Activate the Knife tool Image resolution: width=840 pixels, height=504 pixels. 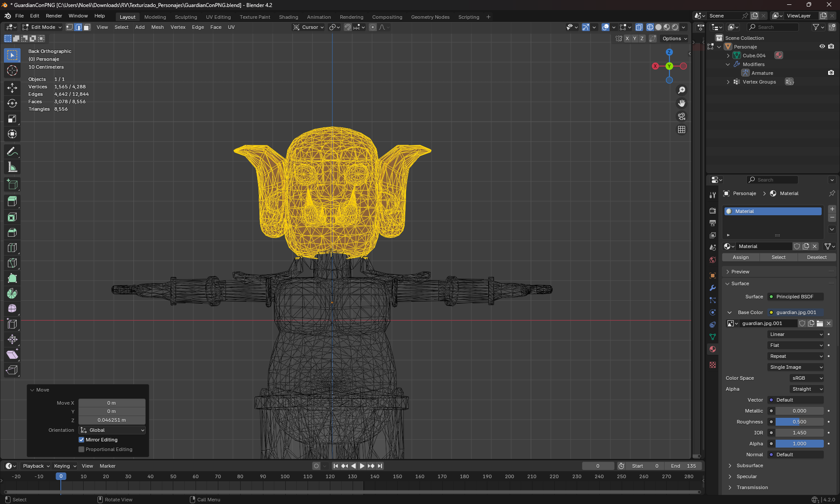(12, 263)
